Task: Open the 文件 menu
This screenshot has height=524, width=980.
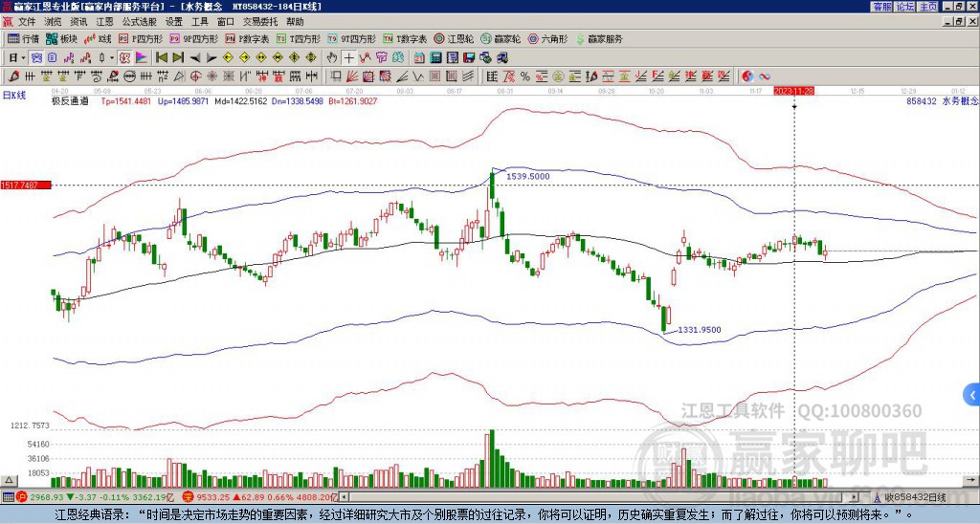Action: (27, 22)
